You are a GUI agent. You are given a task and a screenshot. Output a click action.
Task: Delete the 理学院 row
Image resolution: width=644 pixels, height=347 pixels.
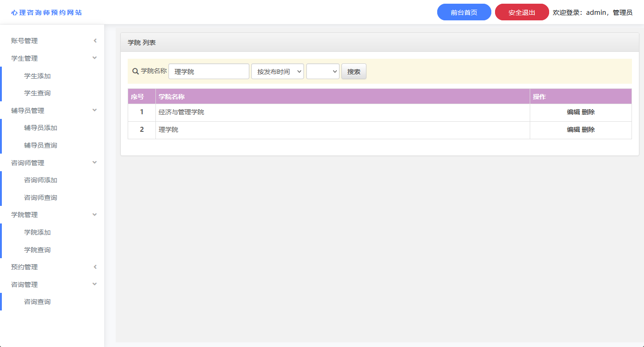[588, 130]
